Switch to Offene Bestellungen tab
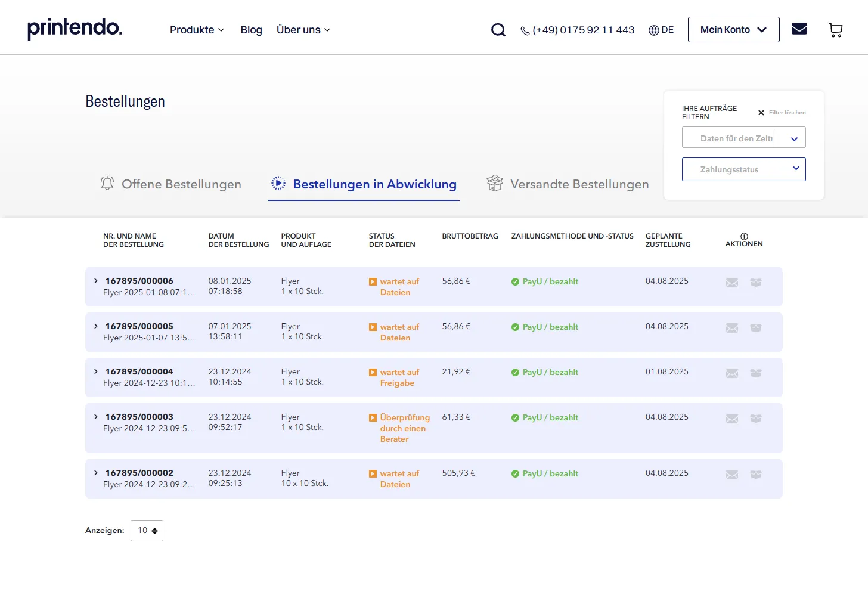Image resolution: width=868 pixels, height=613 pixels. coord(170,184)
